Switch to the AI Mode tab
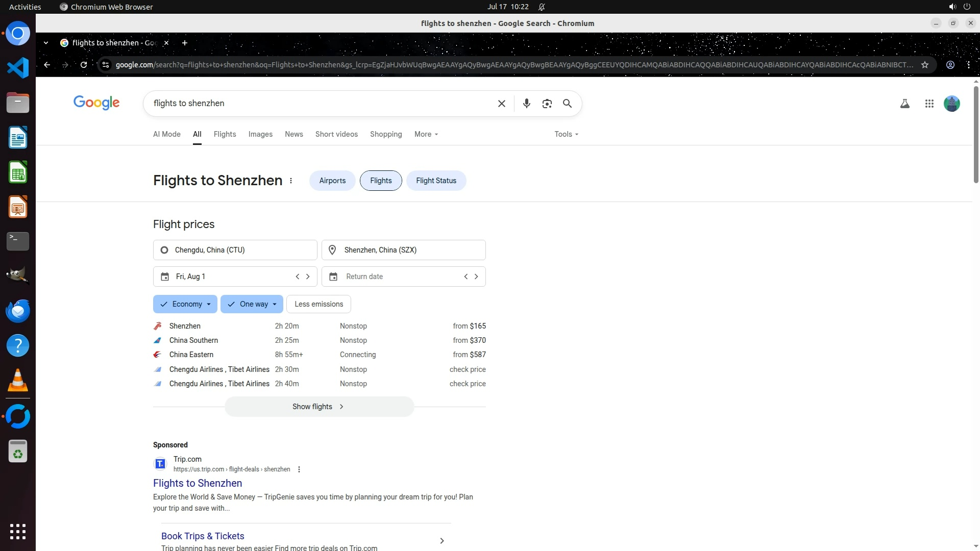The width and height of the screenshot is (980, 551). 167,134
